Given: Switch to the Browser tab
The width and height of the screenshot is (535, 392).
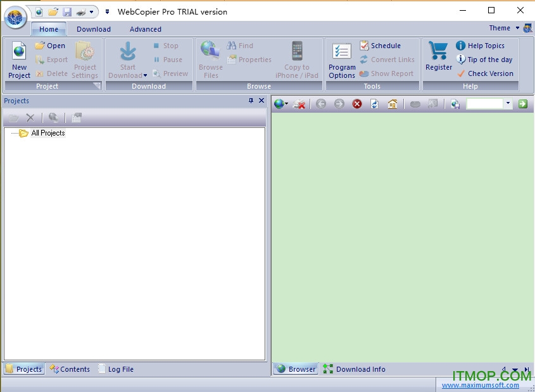Looking at the screenshot, I should (x=296, y=369).
